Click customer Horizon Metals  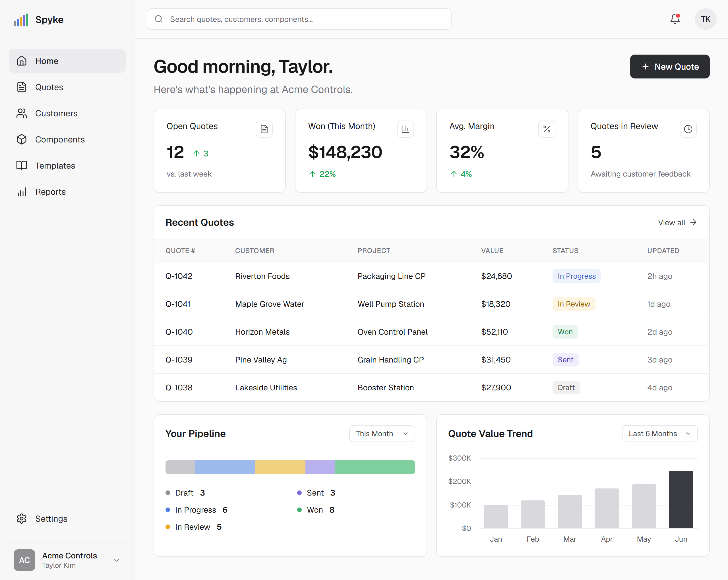point(262,332)
